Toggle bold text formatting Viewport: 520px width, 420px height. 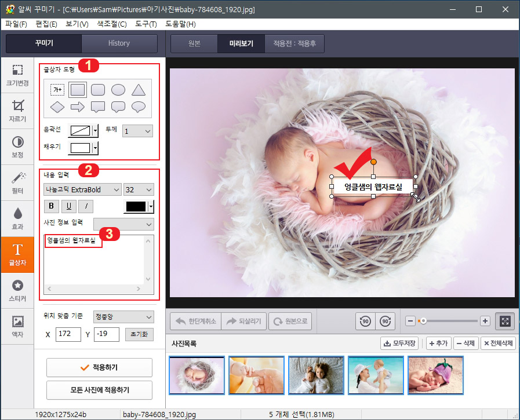[x=52, y=206]
